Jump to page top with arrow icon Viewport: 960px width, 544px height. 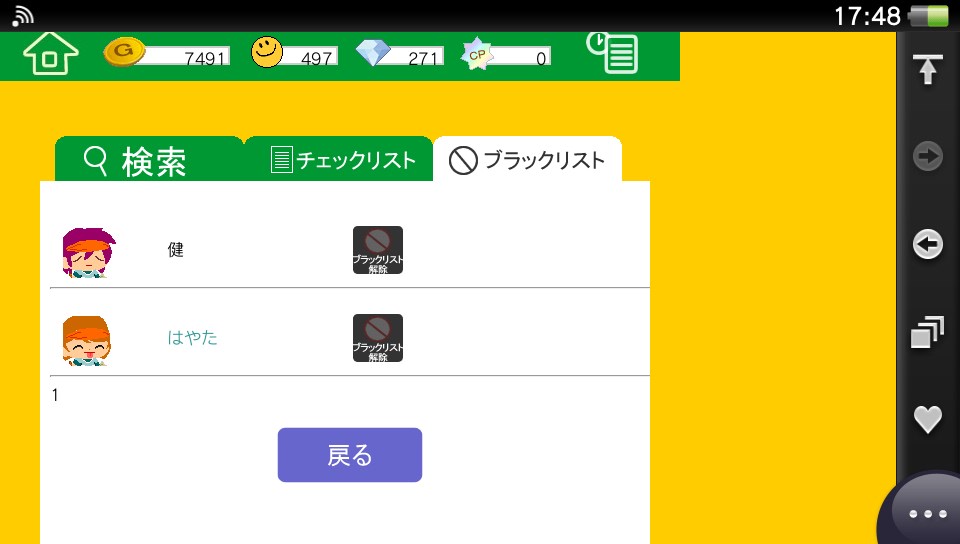pos(928,69)
